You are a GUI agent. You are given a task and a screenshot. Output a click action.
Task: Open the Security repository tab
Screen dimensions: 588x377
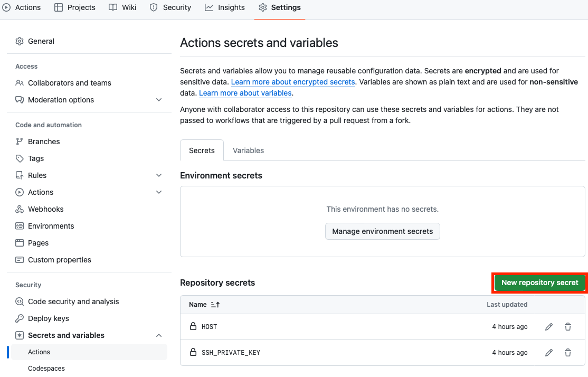[x=170, y=7]
